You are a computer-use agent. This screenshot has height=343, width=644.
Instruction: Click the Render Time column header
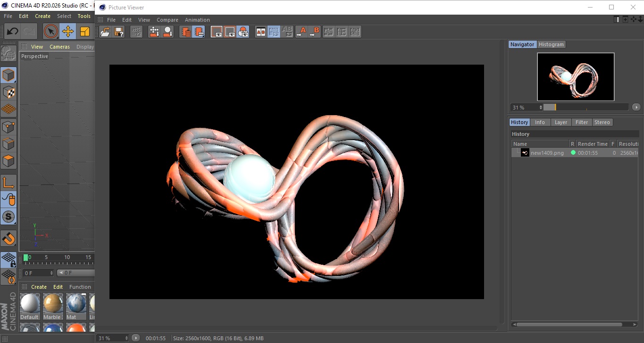[x=592, y=144]
